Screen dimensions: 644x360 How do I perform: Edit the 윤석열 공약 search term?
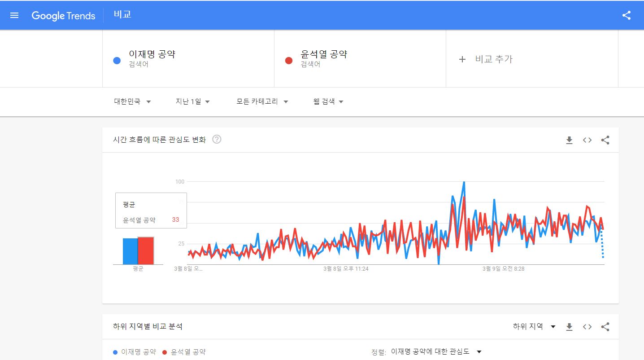(360, 59)
